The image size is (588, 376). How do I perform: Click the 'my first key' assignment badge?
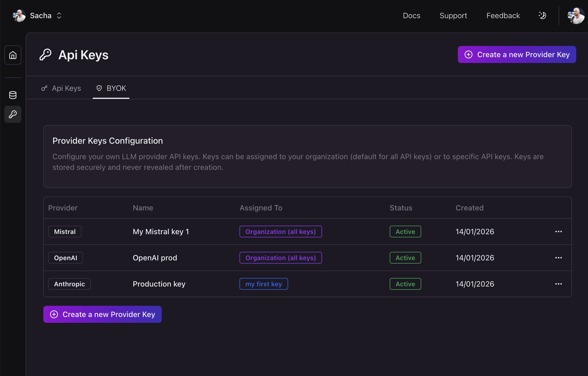coord(264,284)
